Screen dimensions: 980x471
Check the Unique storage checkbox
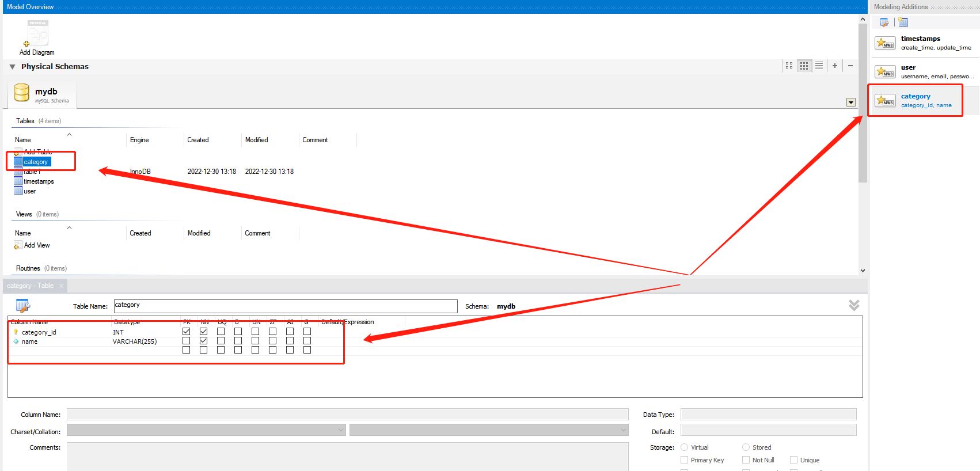[793, 460]
